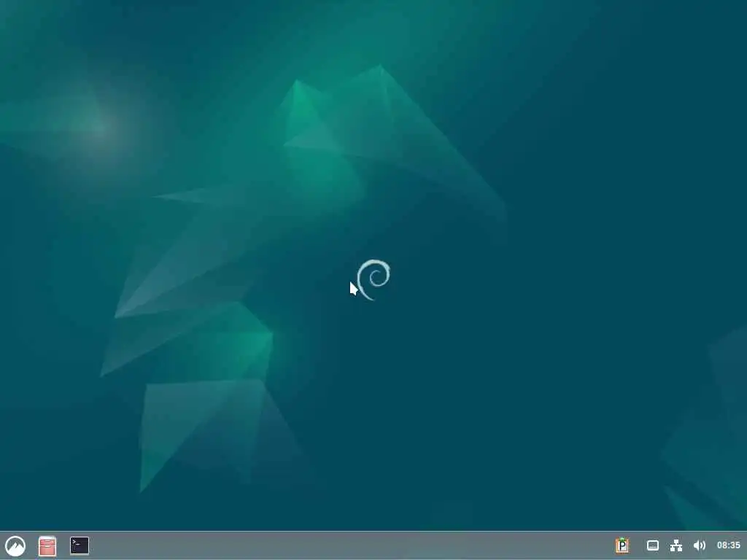Open the terminal emulator from the panel
The height and width of the screenshot is (560, 747).
(79, 545)
